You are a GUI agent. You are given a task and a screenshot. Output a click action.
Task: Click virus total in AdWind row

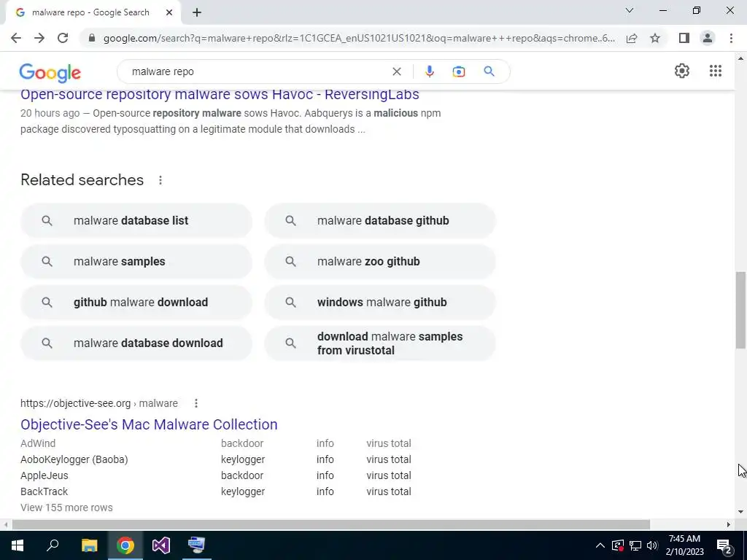pyautogui.click(x=389, y=443)
